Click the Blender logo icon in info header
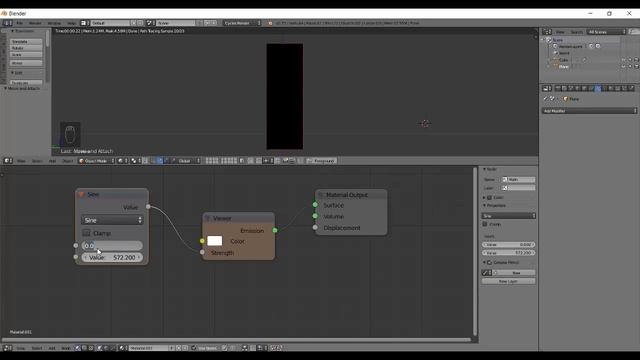This screenshot has width=640, height=360. tap(270, 23)
